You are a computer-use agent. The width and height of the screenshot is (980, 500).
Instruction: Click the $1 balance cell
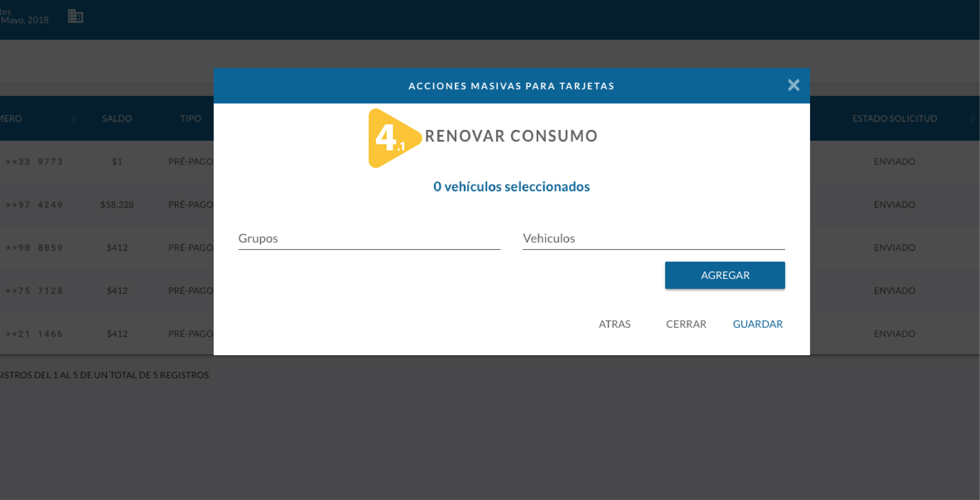pyautogui.click(x=117, y=162)
